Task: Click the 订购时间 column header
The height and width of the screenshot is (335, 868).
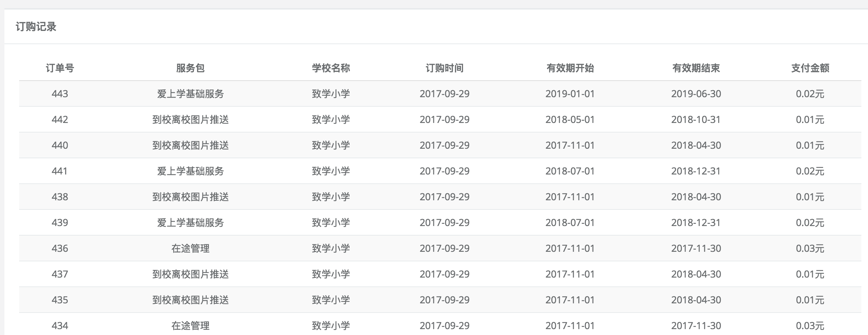Action: [x=444, y=68]
